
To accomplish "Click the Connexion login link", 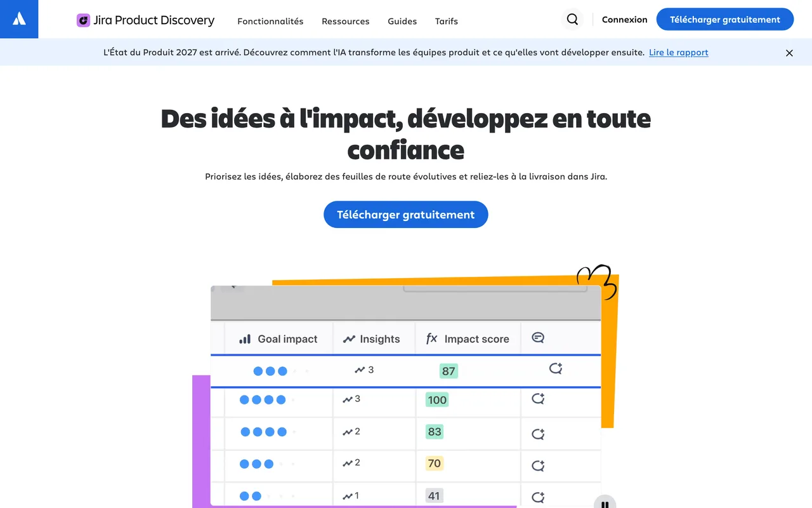I will [625, 20].
